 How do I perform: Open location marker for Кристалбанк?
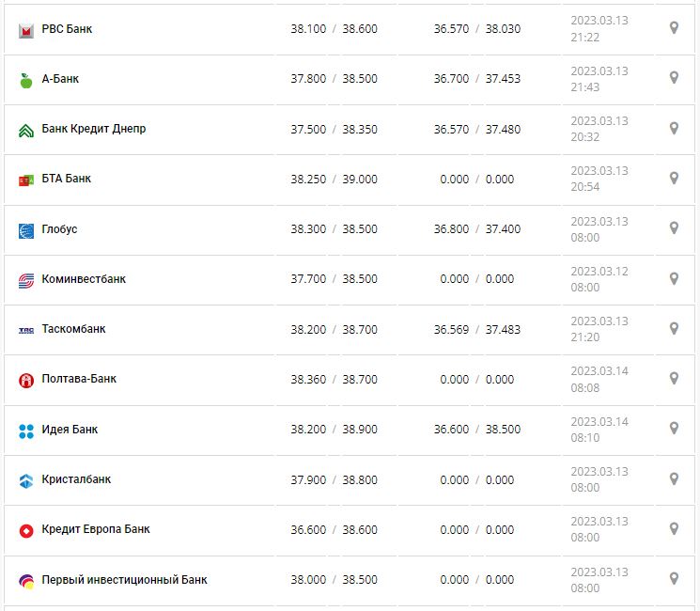coord(674,478)
